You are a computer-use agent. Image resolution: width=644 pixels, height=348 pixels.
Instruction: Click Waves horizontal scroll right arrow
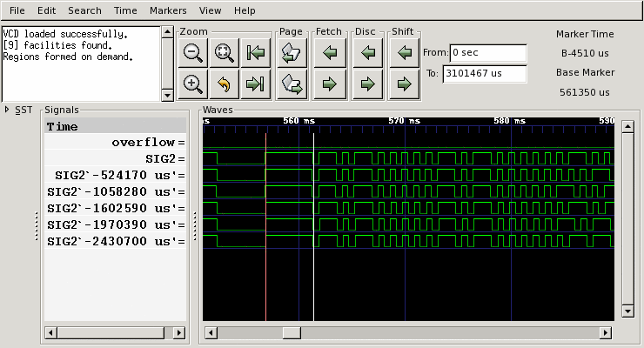point(605,332)
